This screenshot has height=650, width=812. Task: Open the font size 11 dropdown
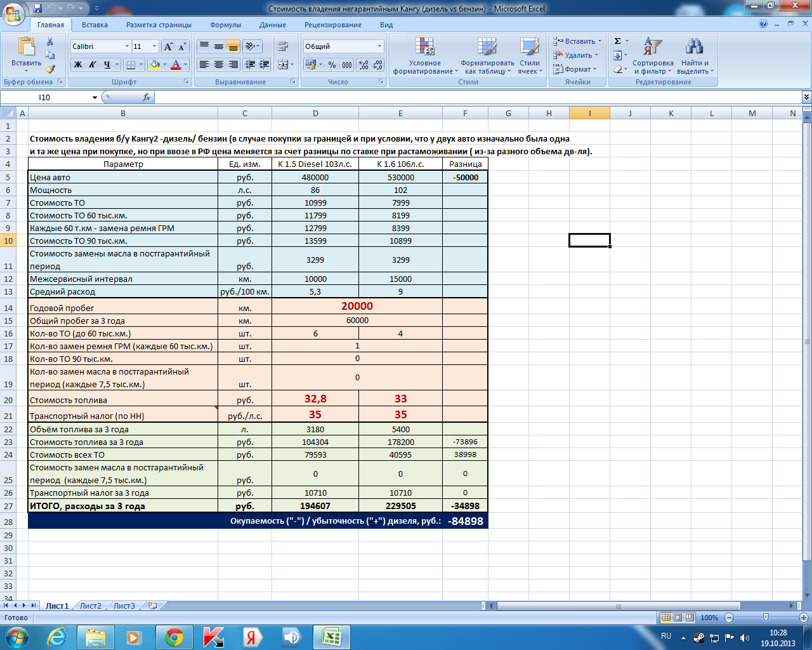[x=154, y=46]
